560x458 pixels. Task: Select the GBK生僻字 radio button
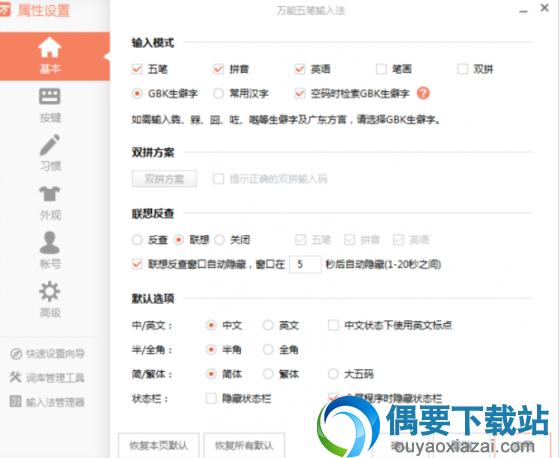coord(137,94)
